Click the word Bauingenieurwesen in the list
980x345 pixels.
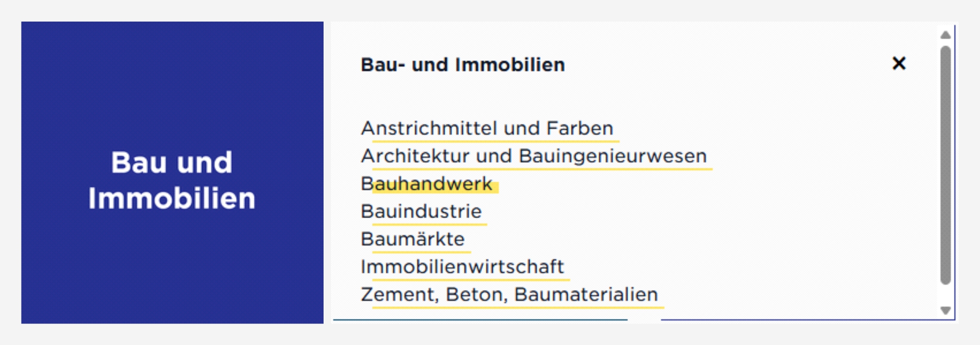(x=612, y=156)
